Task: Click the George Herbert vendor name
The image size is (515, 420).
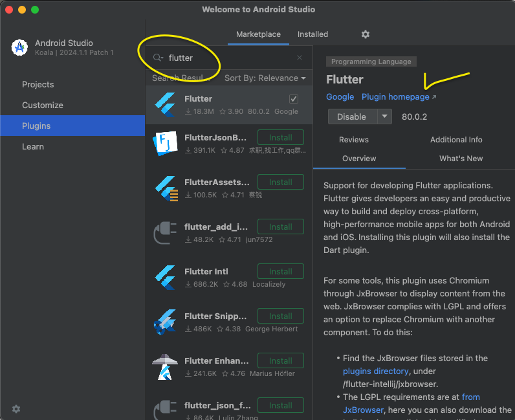Action: click(271, 329)
